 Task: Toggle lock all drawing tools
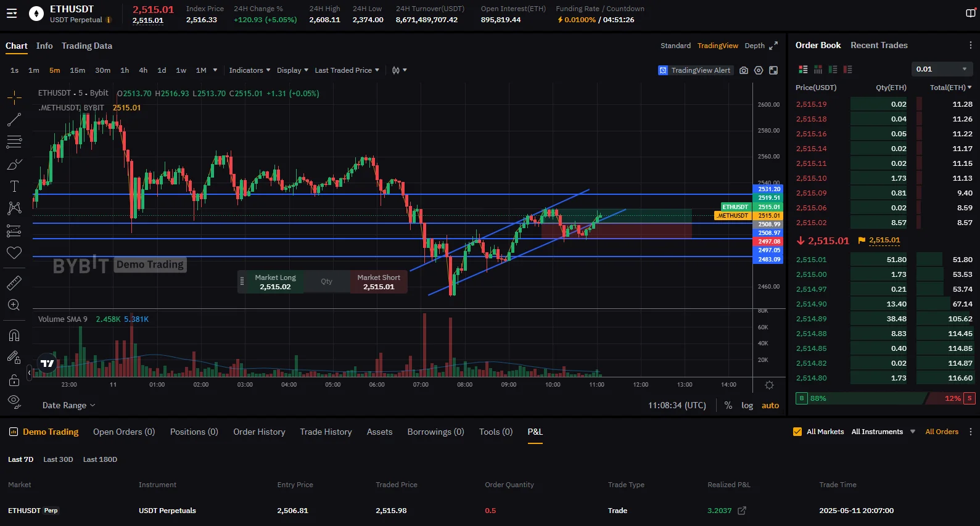[x=14, y=380]
